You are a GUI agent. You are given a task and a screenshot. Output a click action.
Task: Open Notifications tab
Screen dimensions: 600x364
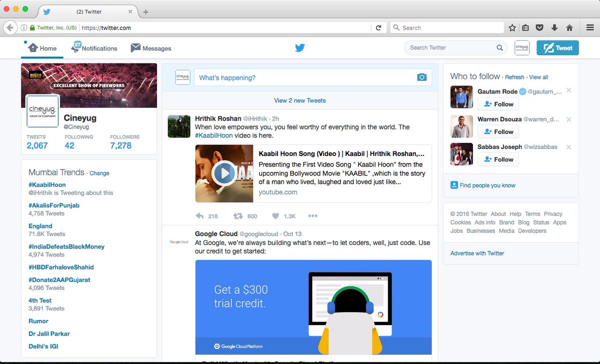[94, 48]
